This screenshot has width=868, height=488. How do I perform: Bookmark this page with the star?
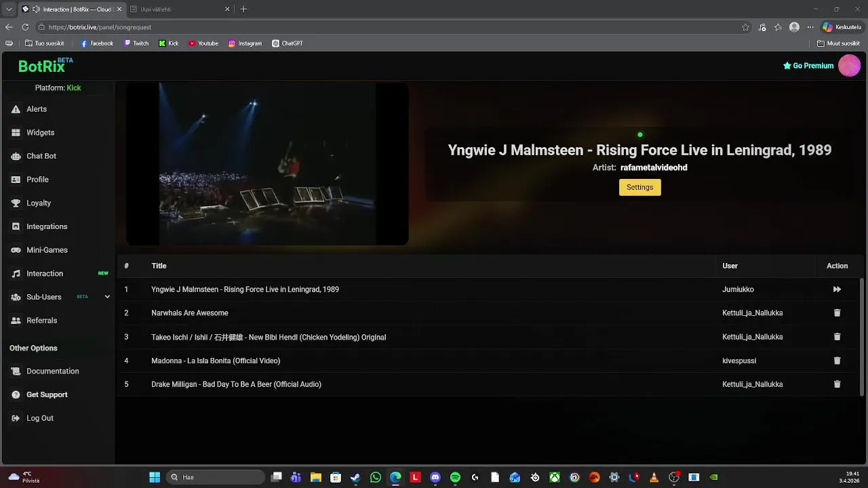pyautogui.click(x=746, y=27)
